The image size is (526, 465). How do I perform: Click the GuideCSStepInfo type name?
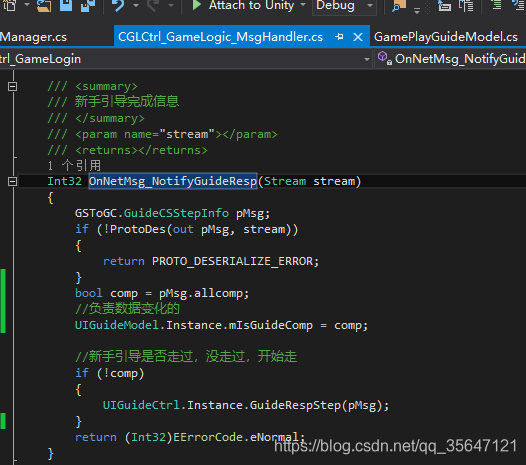[x=176, y=213]
